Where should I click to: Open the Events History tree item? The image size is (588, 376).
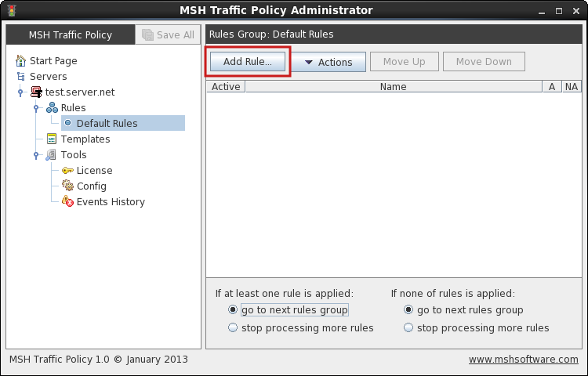(x=111, y=202)
